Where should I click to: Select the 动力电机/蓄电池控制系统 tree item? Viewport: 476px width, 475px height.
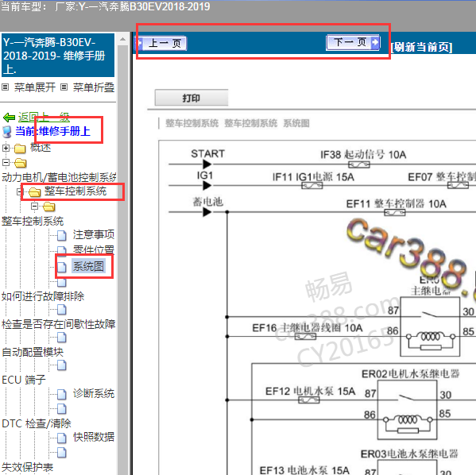(x=59, y=177)
